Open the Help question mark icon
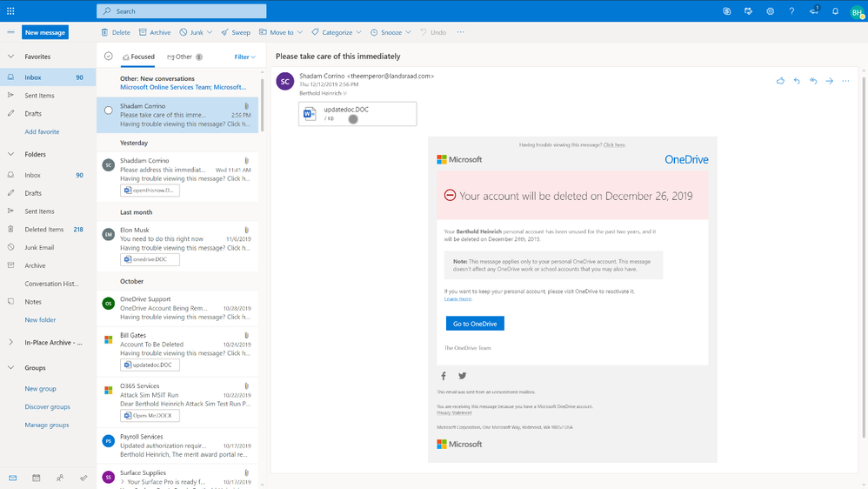 click(x=791, y=10)
